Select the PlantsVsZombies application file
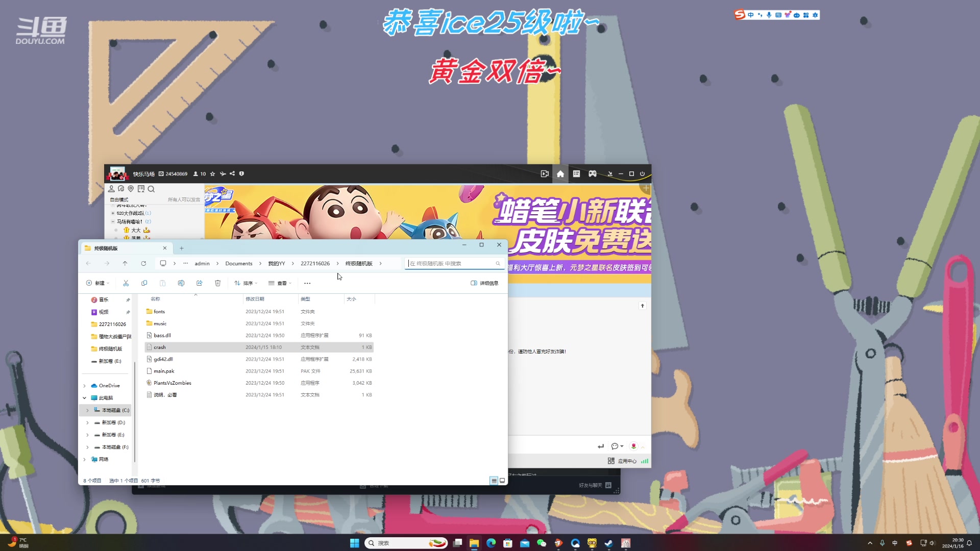 (259, 383)
